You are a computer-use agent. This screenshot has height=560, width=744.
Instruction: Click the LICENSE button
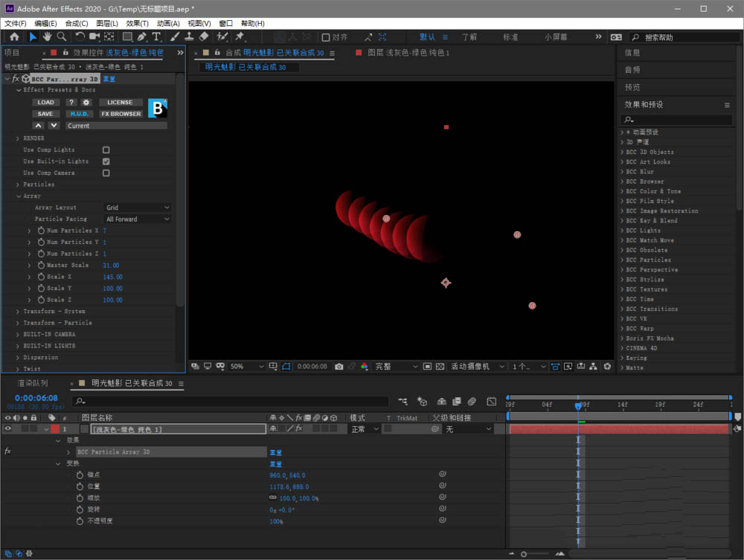(x=120, y=103)
